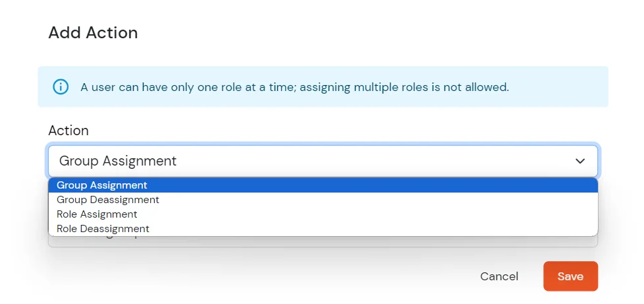Select Role Deassignment in the dropdown list
Viewport: 644px width, 304px height.
103,229
